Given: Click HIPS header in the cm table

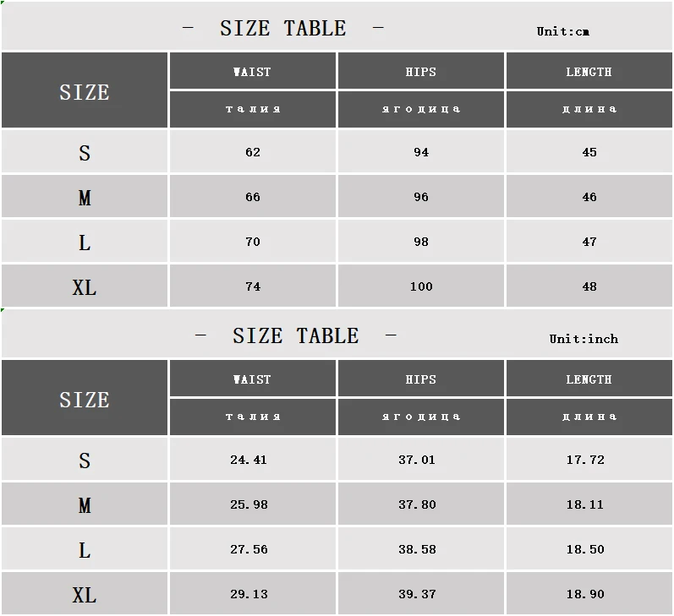Looking at the screenshot, I should click(421, 72).
